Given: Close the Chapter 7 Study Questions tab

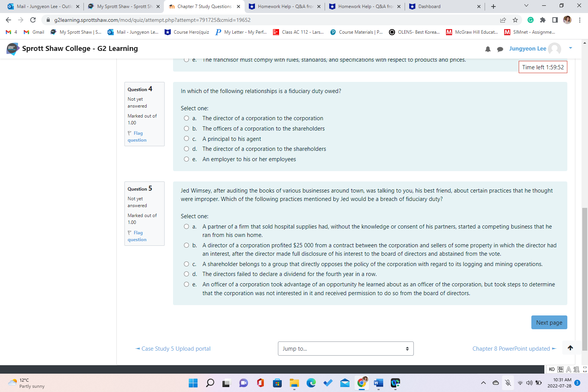Looking at the screenshot, I should point(238,7).
